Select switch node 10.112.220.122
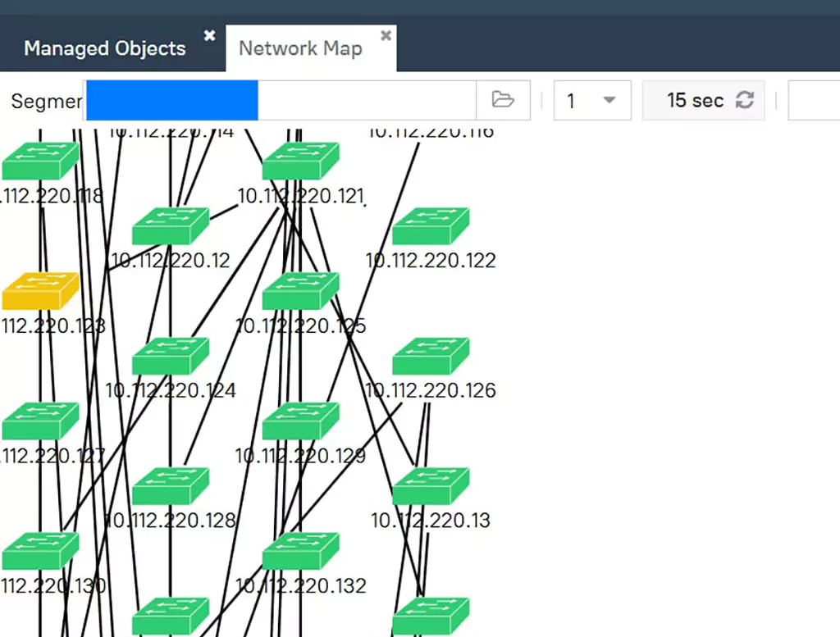This screenshot has width=840, height=637. click(431, 226)
